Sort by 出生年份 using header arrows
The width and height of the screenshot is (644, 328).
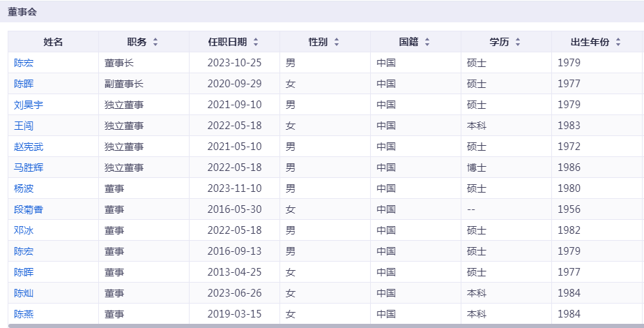coord(618,42)
